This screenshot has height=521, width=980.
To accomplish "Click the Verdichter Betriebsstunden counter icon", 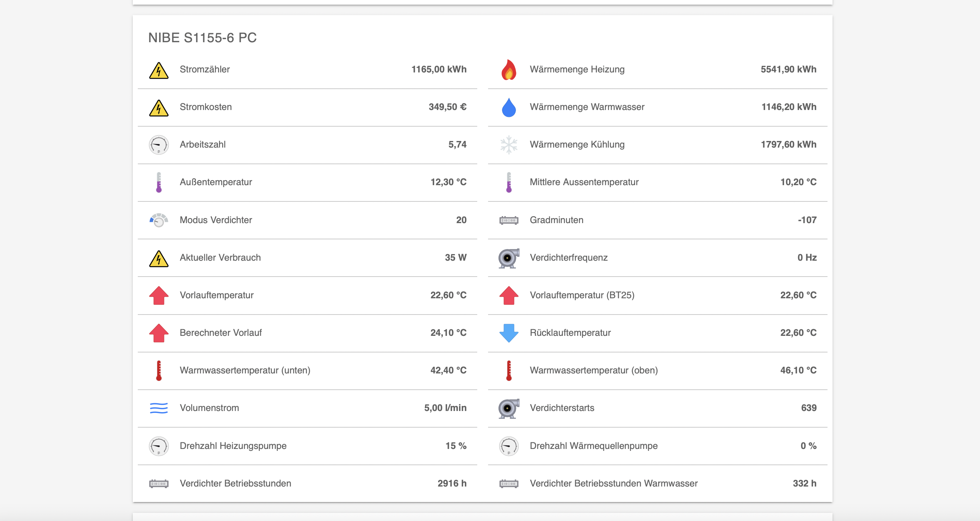I will [159, 483].
